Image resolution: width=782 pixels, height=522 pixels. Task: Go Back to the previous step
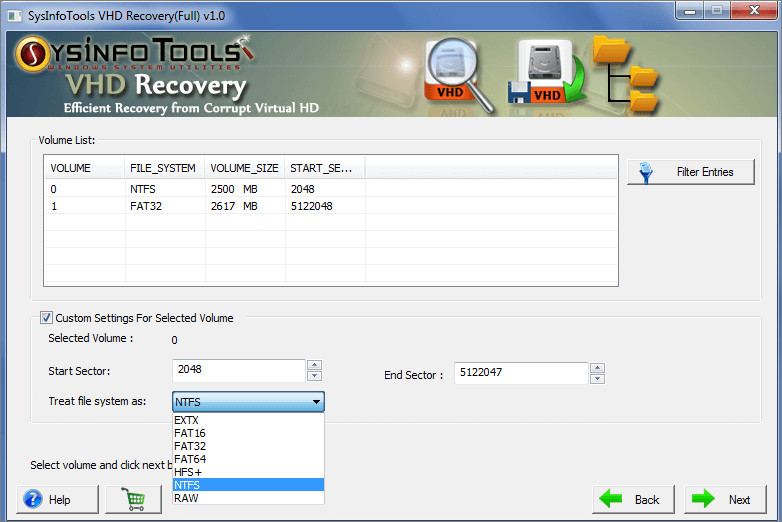pyautogui.click(x=633, y=499)
